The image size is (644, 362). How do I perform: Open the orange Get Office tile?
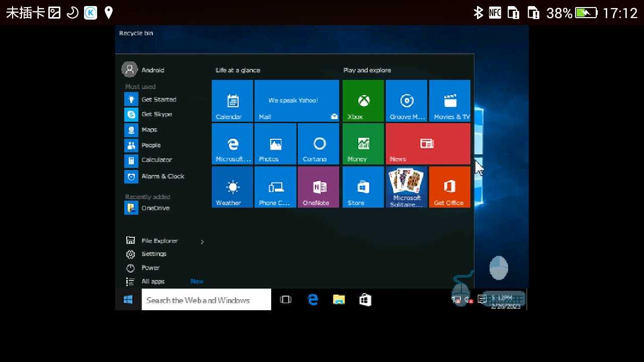[450, 187]
